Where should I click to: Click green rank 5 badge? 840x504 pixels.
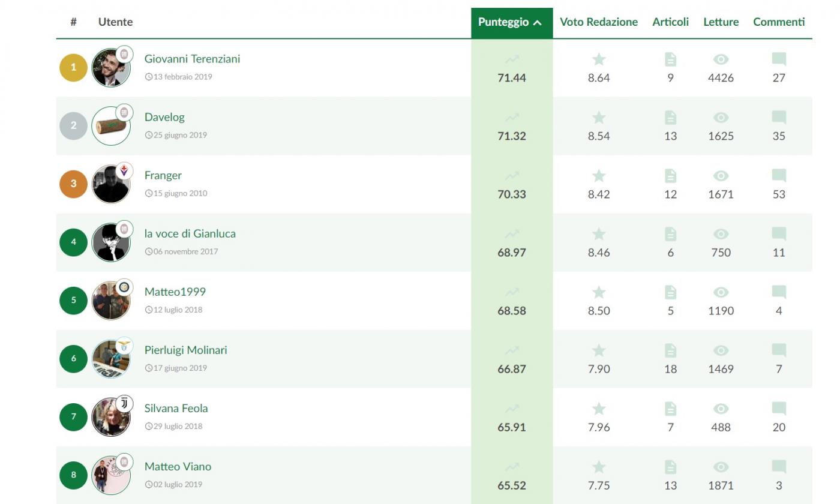[x=74, y=300]
